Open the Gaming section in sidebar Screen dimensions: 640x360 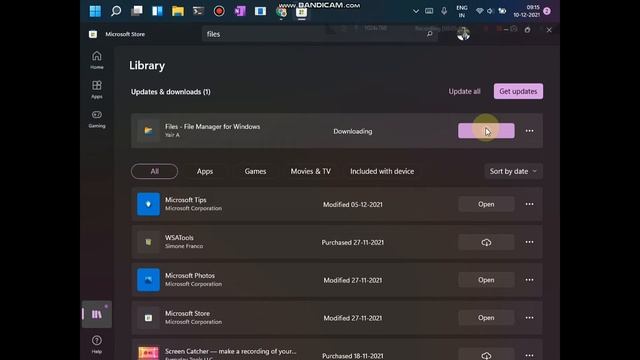pyautogui.click(x=97, y=118)
